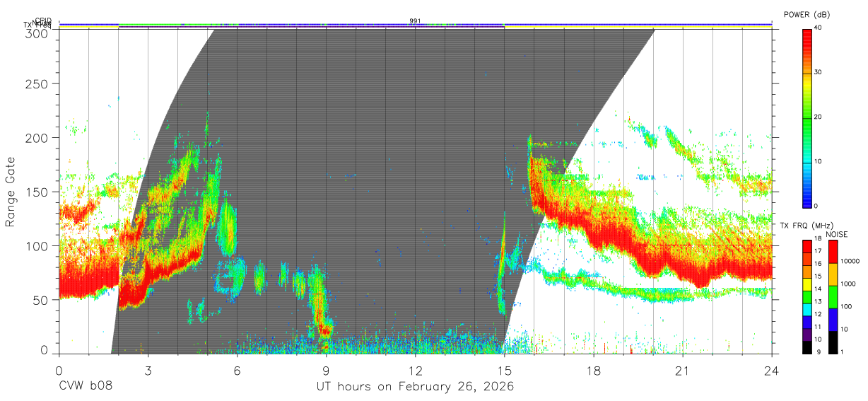The height and width of the screenshot is (401, 868).
Task: Click the 11 label in the TX FRQ legend
Action: click(819, 327)
